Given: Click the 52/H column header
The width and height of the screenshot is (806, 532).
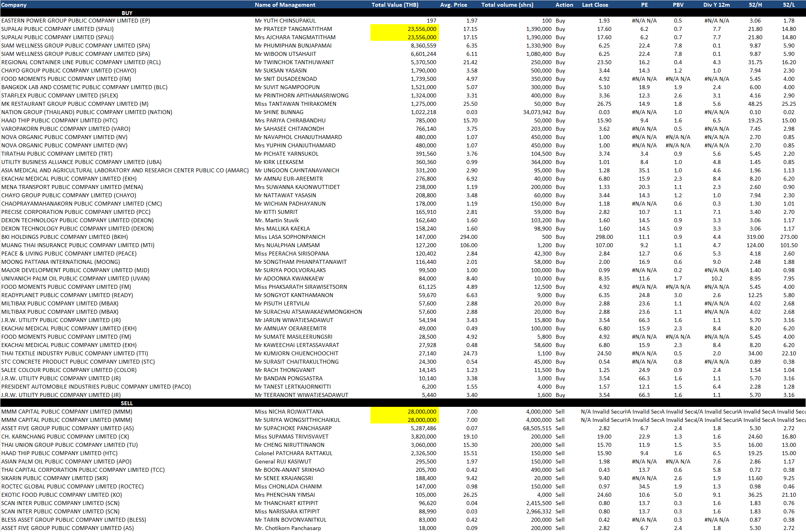Looking at the screenshot, I should point(755,5).
